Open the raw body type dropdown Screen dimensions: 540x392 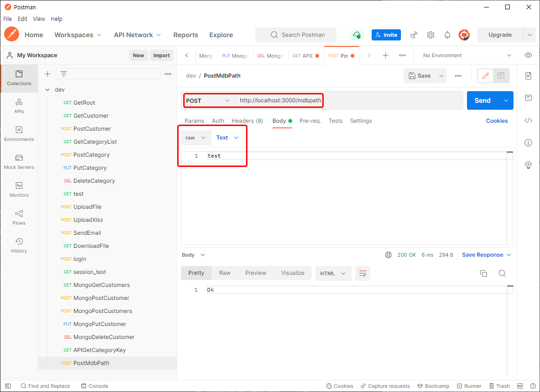pyautogui.click(x=196, y=138)
